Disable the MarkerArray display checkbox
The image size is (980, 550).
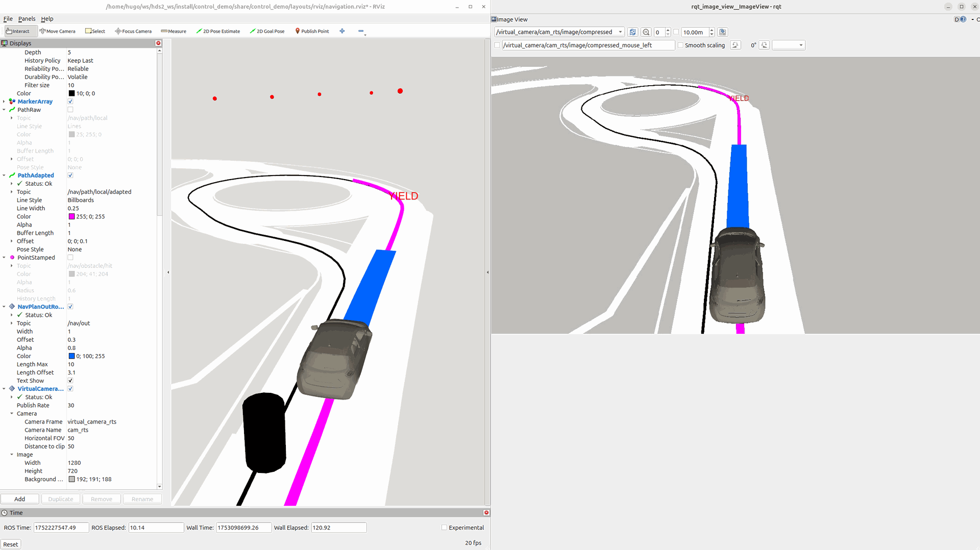click(70, 102)
